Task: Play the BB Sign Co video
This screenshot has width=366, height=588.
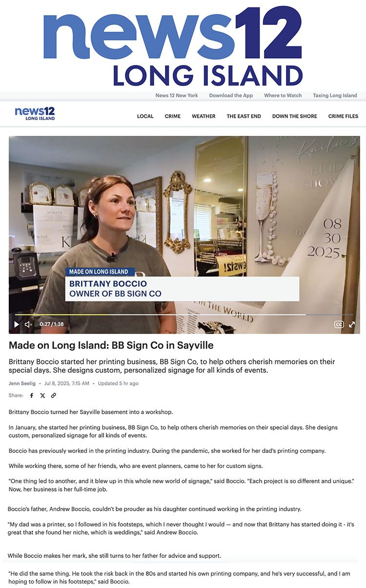Action: pos(17,324)
